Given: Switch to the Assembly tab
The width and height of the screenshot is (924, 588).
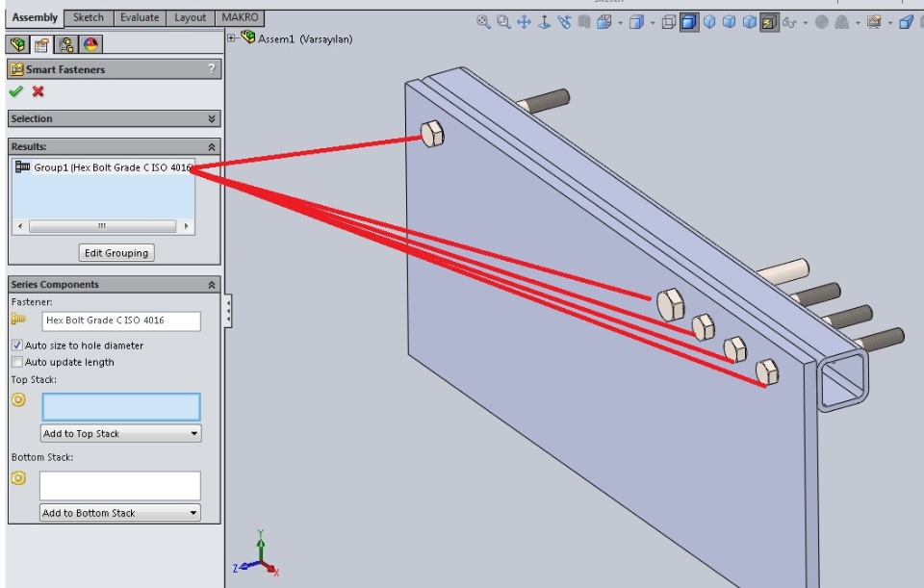Looking at the screenshot, I should [x=35, y=17].
